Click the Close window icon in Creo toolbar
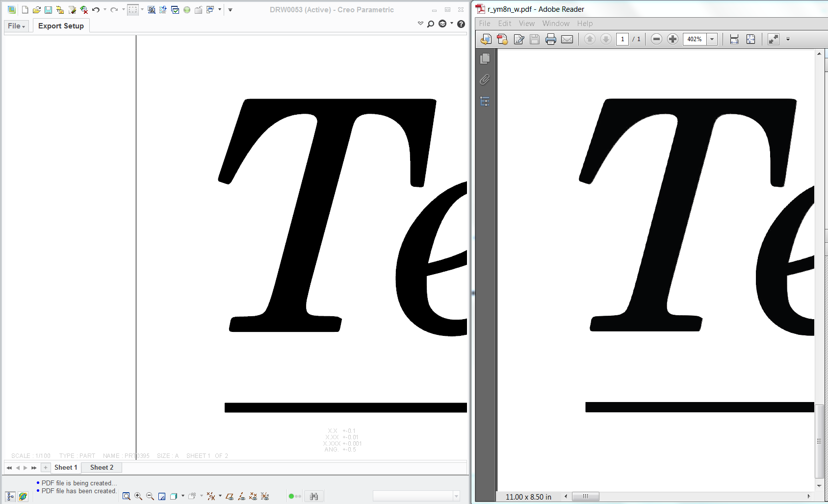This screenshot has height=504, width=828. click(x=199, y=10)
